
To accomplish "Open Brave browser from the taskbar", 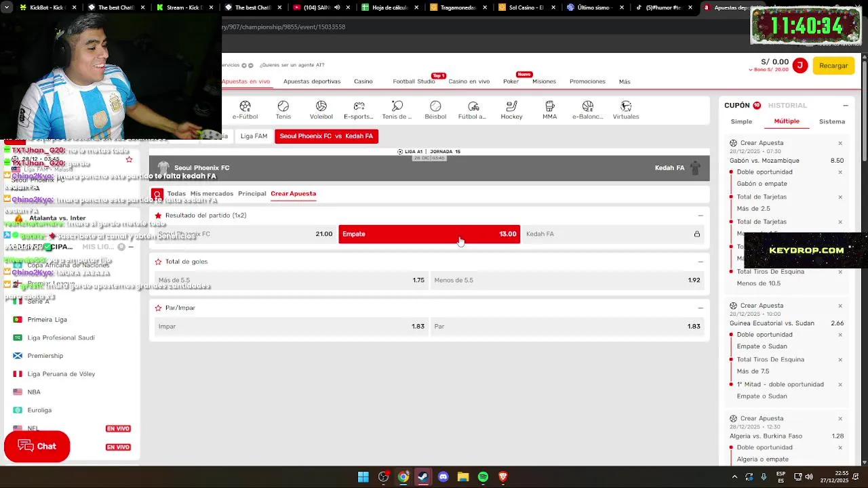I will click(503, 477).
